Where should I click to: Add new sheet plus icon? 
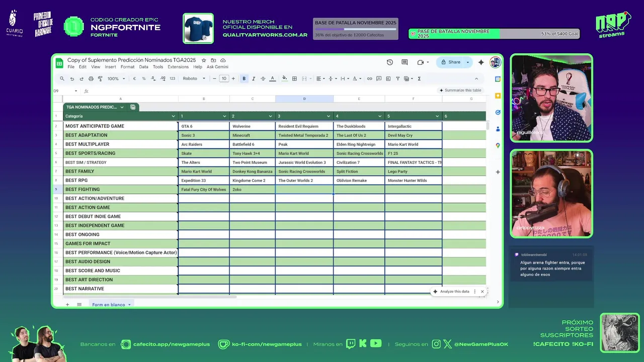[67, 304]
